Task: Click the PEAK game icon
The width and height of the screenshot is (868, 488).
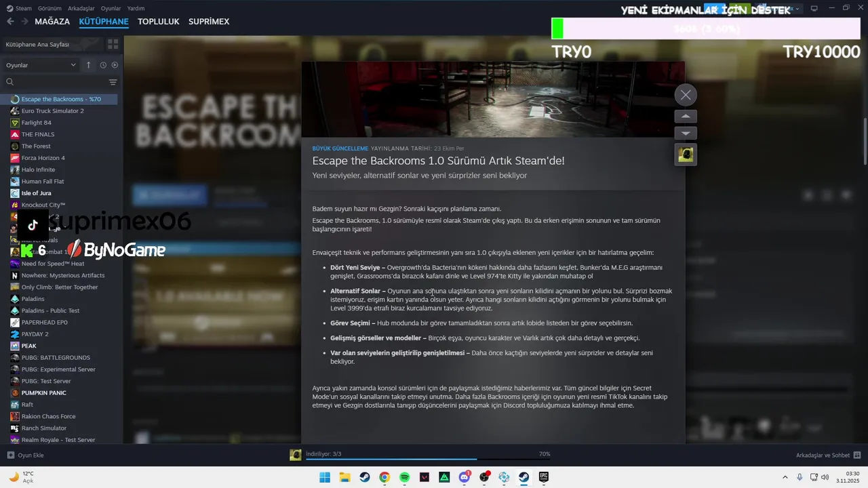Action: (15, 346)
